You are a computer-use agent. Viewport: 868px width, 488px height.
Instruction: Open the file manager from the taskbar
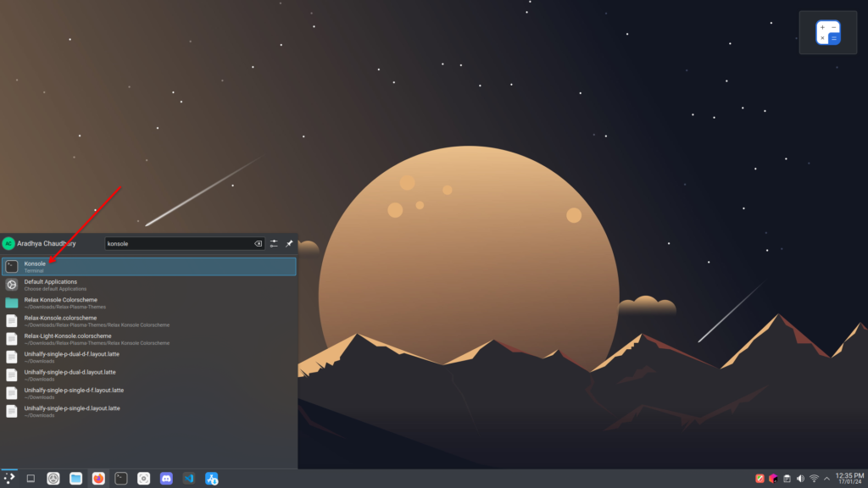point(75,479)
